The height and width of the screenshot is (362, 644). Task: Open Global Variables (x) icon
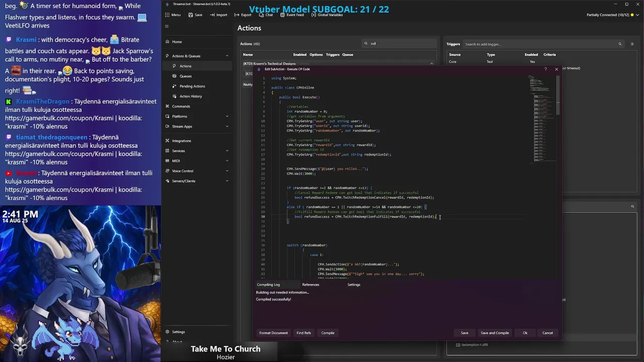click(x=313, y=15)
